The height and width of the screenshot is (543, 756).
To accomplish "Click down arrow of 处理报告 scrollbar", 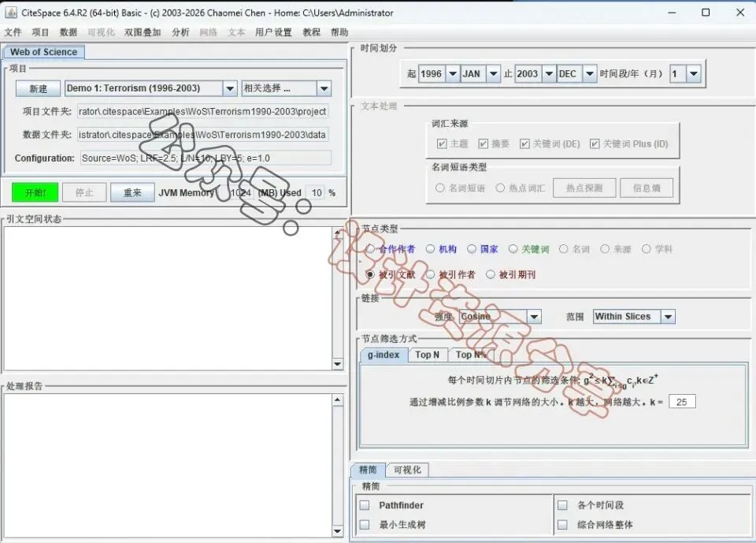I will pyautogui.click(x=338, y=531).
